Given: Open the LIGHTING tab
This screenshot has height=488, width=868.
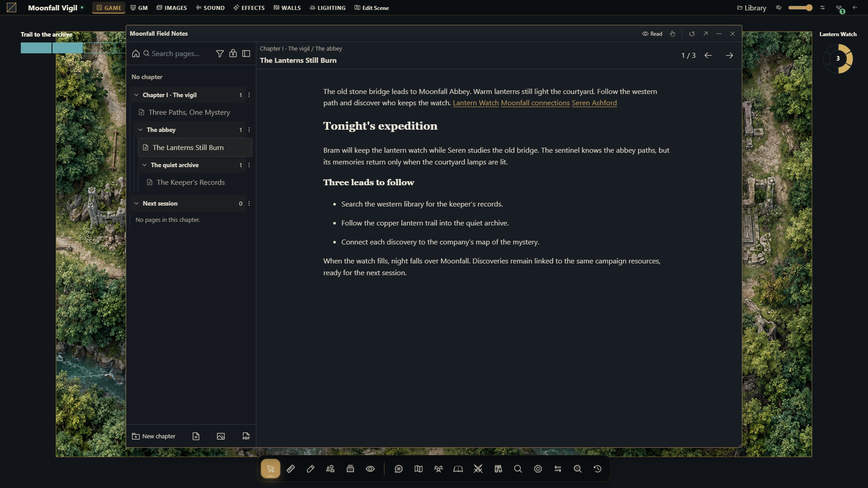Looking at the screenshot, I should pos(327,8).
